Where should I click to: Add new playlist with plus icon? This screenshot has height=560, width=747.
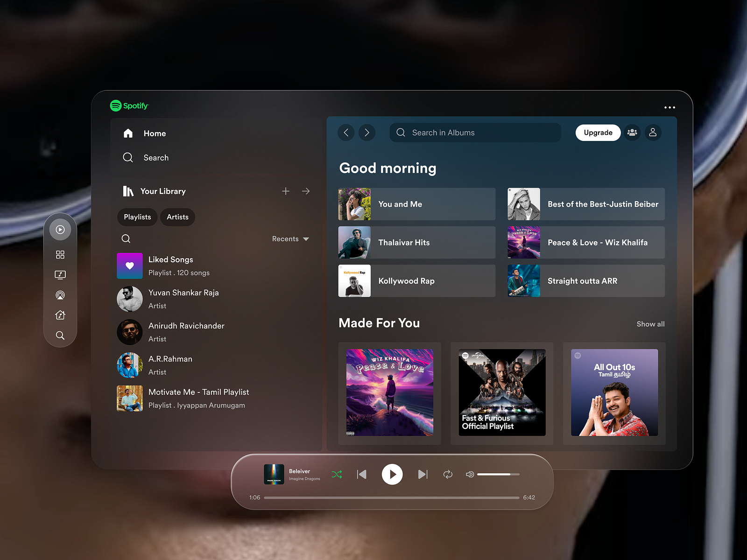[286, 191]
